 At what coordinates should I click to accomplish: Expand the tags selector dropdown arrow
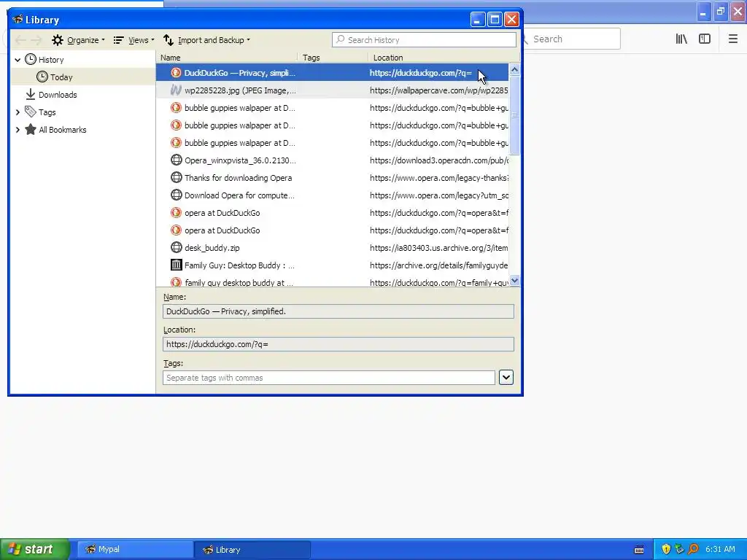(506, 377)
